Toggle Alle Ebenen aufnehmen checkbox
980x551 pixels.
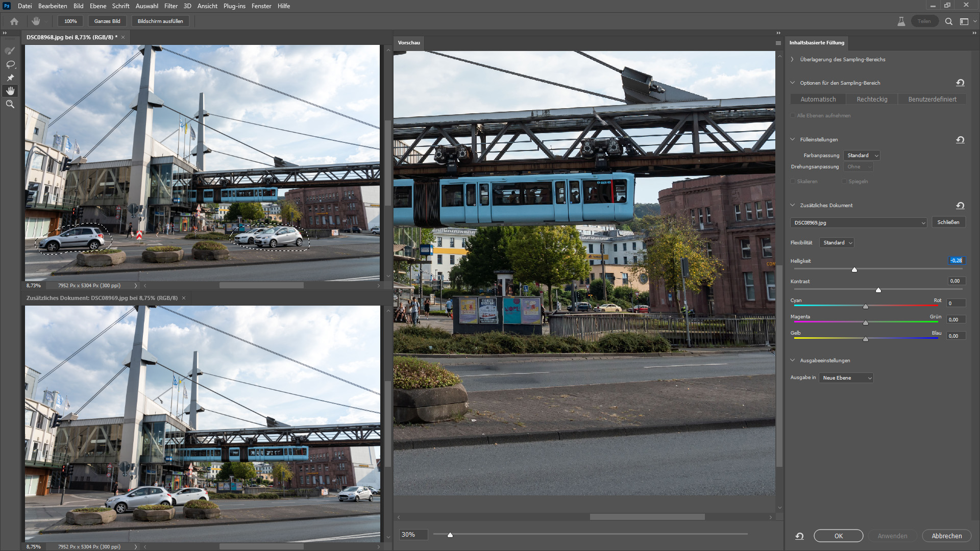pyautogui.click(x=793, y=116)
